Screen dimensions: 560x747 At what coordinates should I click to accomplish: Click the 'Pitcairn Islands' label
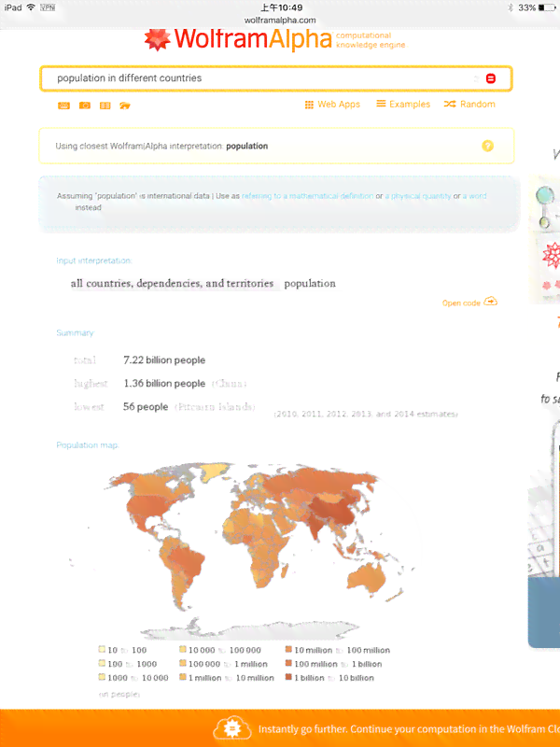215,407
